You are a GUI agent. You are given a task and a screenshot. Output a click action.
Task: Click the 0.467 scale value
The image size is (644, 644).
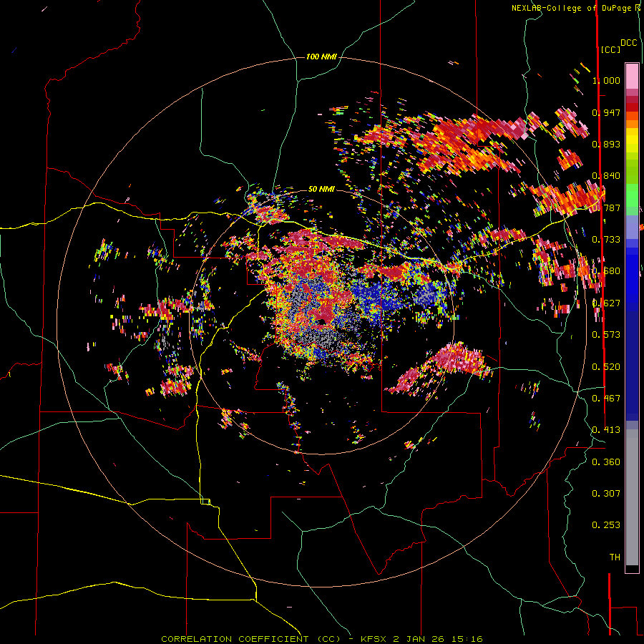(x=606, y=399)
